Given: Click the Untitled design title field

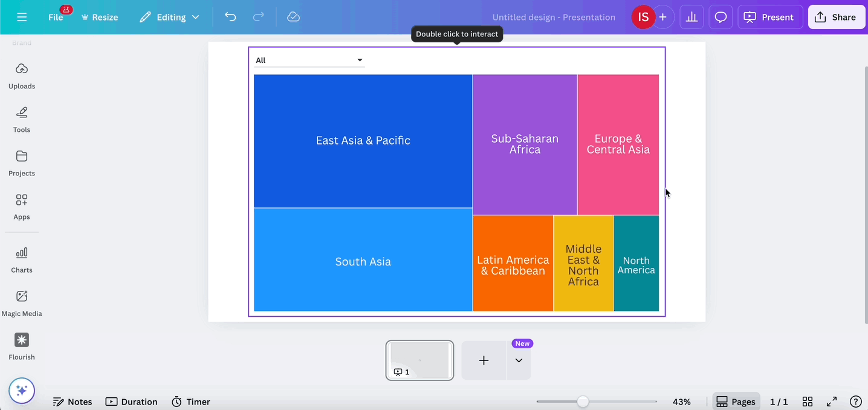Looking at the screenshot, I should click(x=554, y=17).
